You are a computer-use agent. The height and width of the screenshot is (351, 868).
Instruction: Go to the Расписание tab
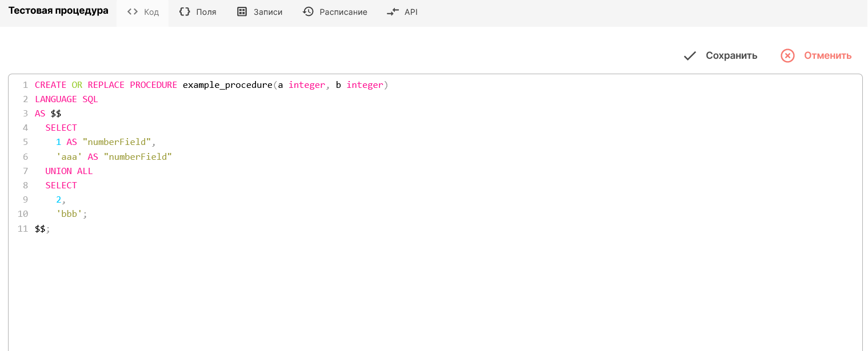point(343,12)
